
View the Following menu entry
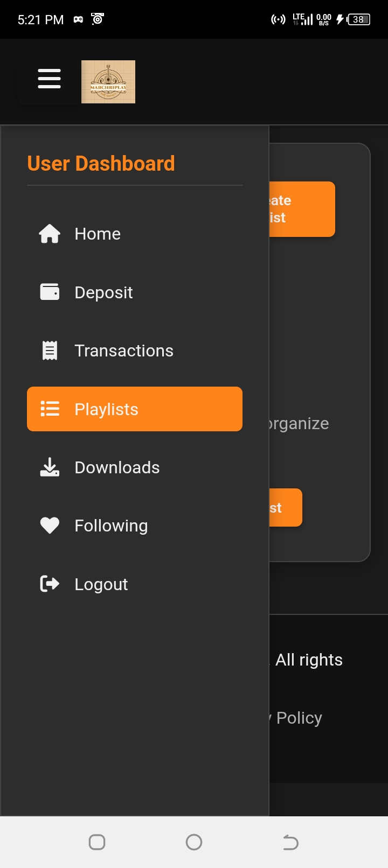tap(135, 526)
